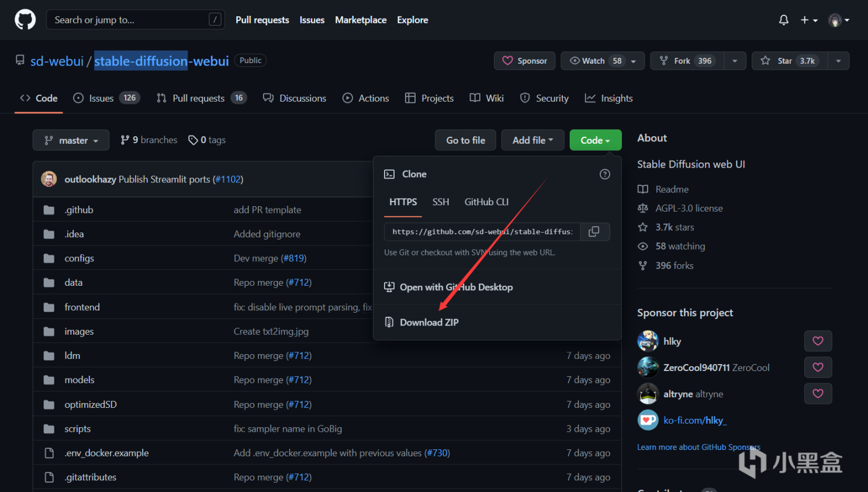The image size is (868, 492).
Task: Expand the Fork dropdown arrow
Action: coord(735,61)
